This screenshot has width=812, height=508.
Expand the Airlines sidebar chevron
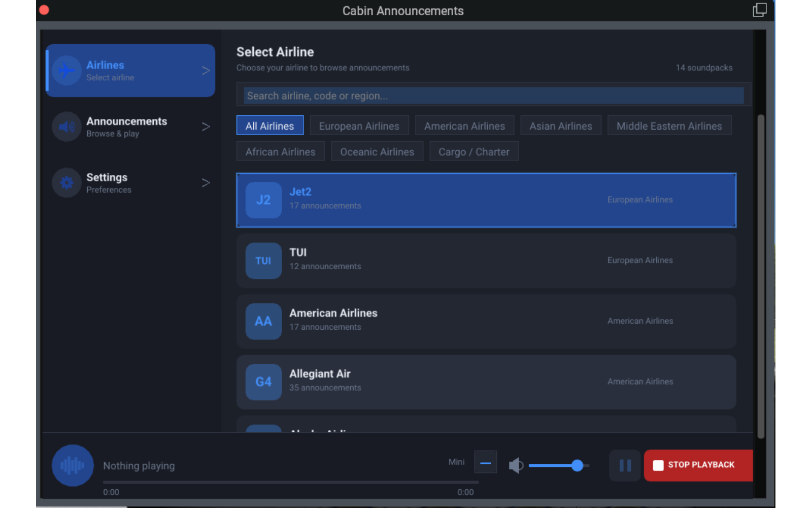(x=206, y=71)
